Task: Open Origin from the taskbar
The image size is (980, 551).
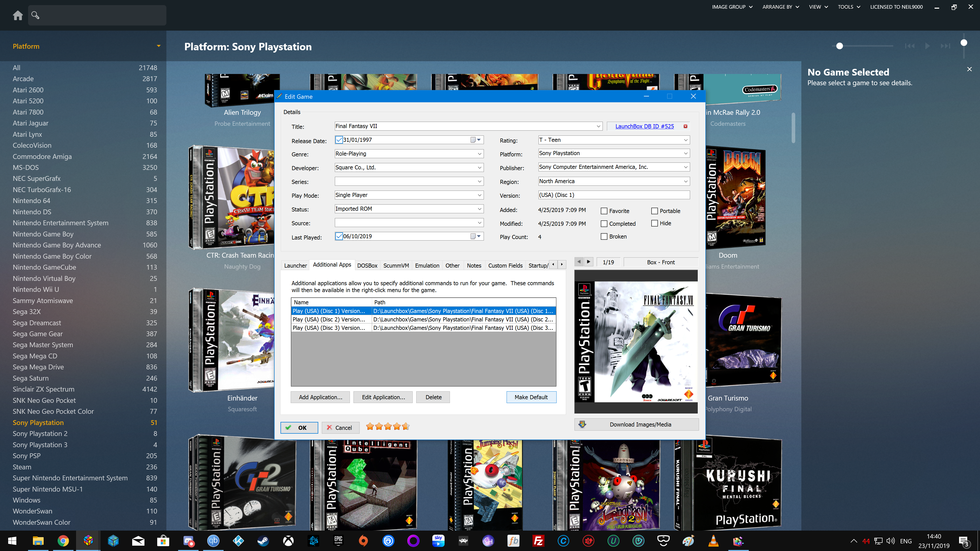Action: coord(363,541)
